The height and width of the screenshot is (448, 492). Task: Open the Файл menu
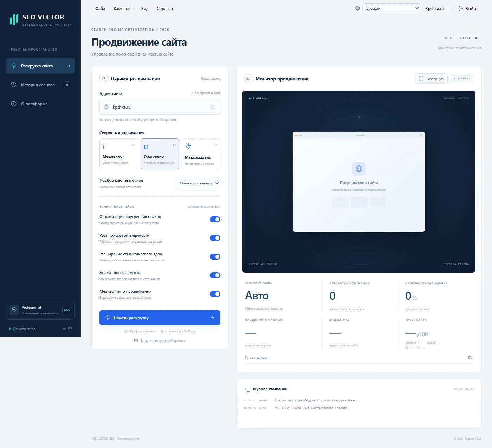point(100,9)
